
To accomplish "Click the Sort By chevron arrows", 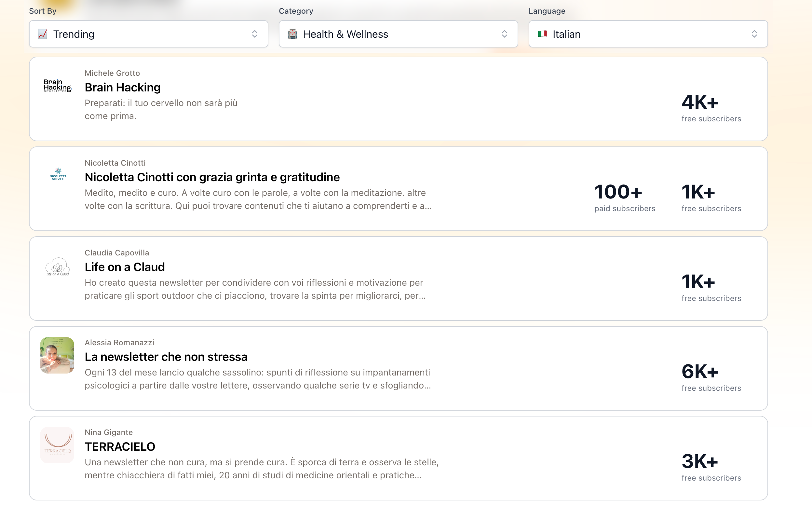I will point(254,34).
